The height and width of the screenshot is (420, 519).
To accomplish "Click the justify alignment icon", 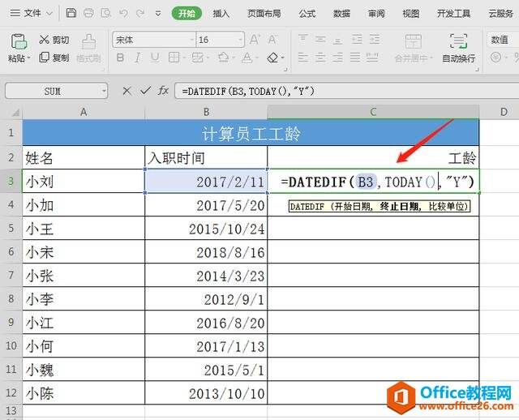I will (x=355, y=58).
